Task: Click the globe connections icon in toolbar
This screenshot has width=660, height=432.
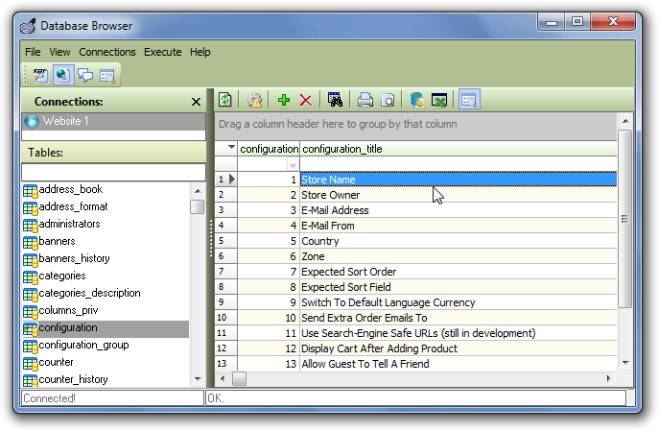Action: click(63, 74)
